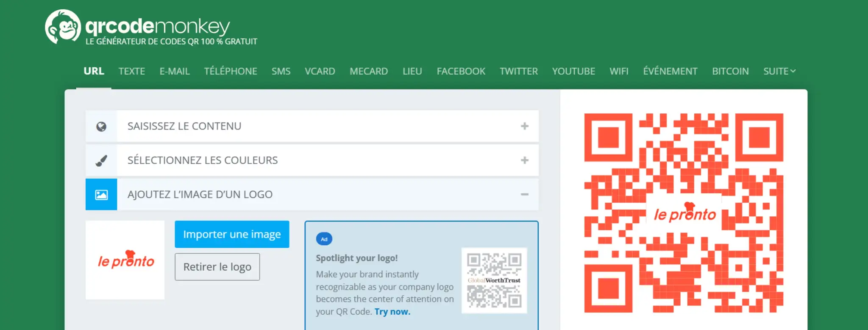868x330 pixels.
Task: Click Importer une image button
Action: 232,234
